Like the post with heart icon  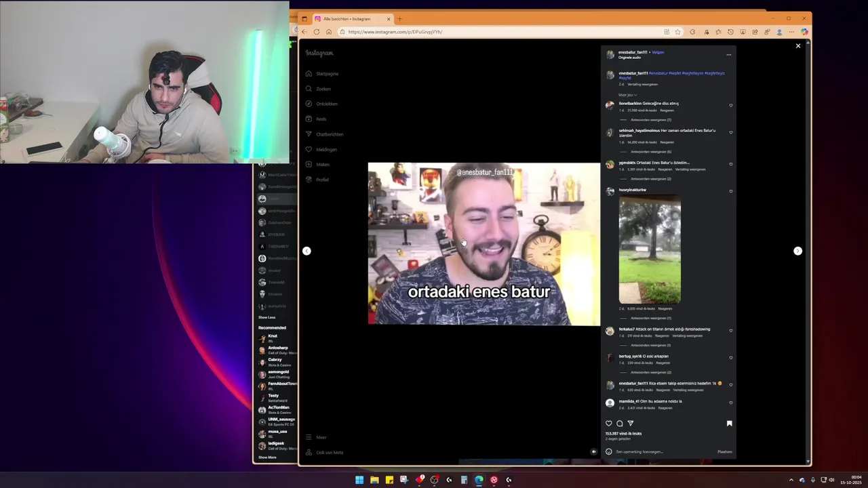[x=608, y=424]
